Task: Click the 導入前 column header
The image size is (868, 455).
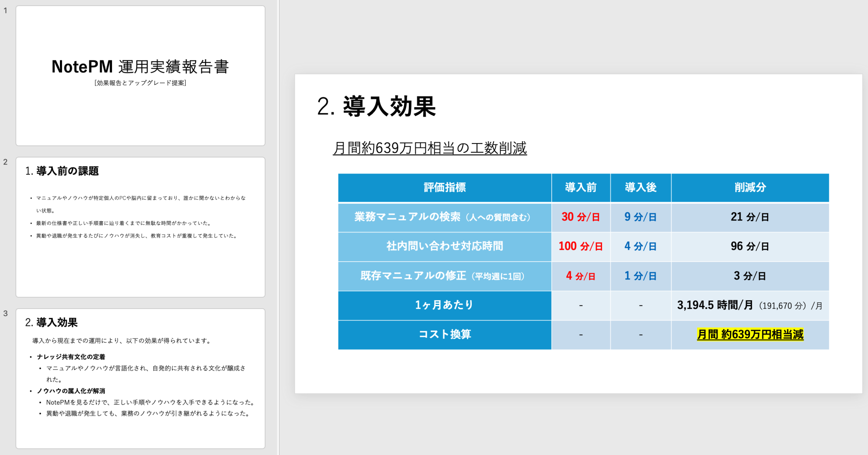Action: 581,187
